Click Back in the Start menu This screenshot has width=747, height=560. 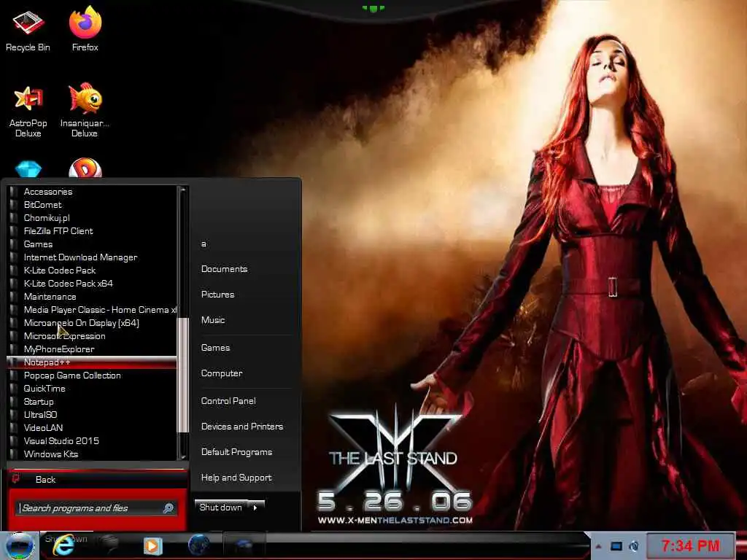pyautogui.click(x=45, y=480)
